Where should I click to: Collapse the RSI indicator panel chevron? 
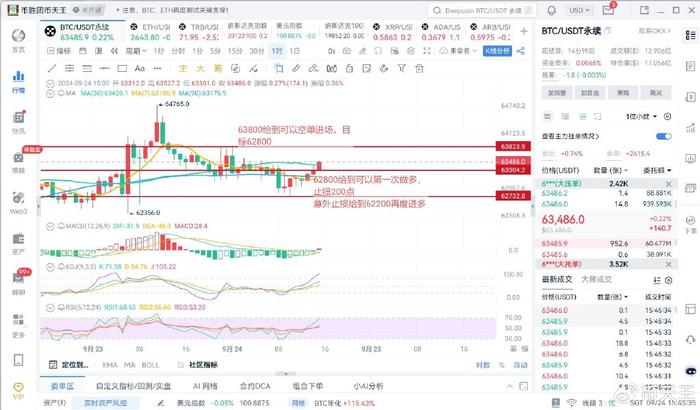point(50,307)
